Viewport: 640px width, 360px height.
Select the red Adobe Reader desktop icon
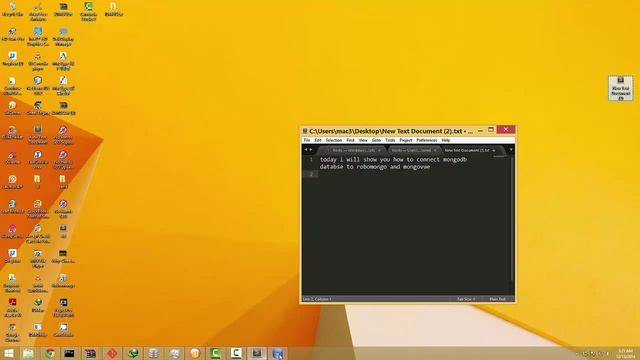coord(13,307)
